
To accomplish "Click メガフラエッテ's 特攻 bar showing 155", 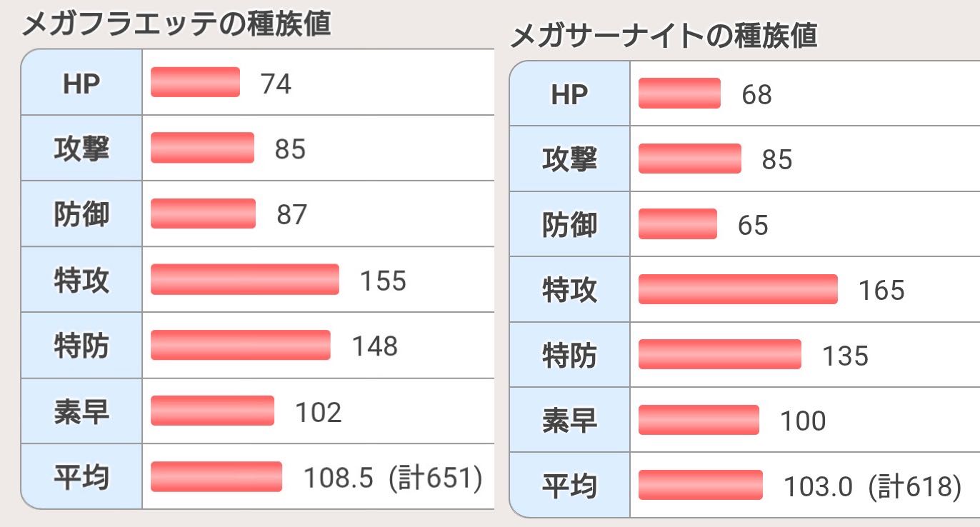I will 244,279.
